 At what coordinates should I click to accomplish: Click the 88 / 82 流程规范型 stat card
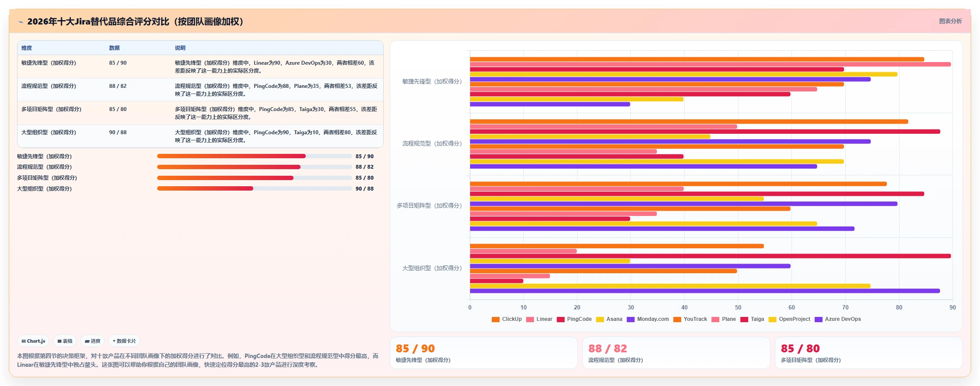(x=676, y=353)
